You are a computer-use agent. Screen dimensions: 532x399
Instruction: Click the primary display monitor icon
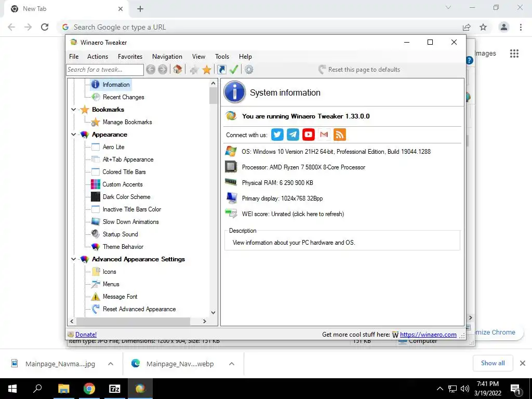(232, 198)
